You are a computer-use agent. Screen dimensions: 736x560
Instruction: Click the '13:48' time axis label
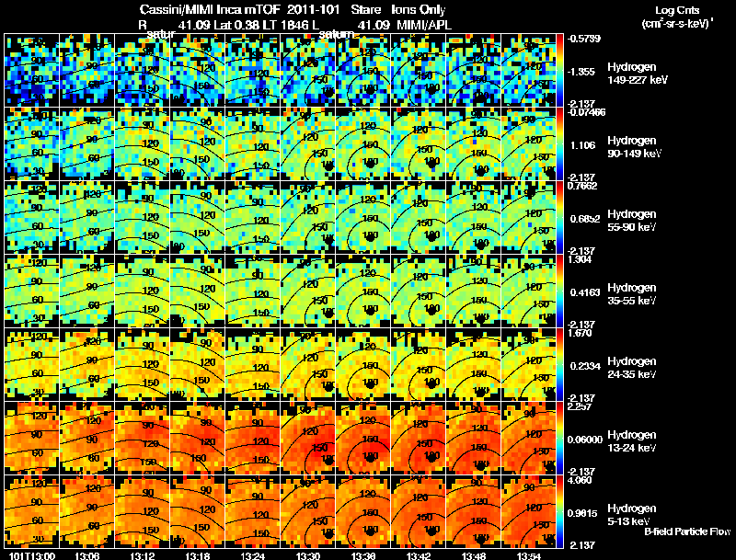point(474,556)
